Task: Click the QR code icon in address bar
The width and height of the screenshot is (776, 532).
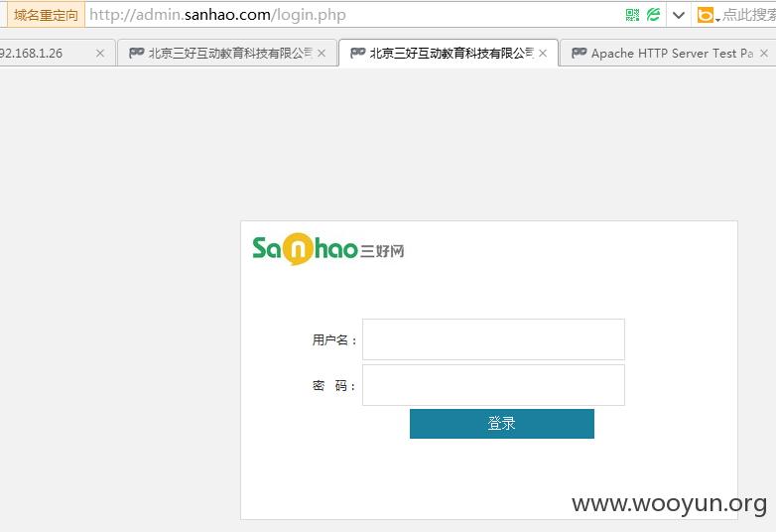Action: click(632, 15)
